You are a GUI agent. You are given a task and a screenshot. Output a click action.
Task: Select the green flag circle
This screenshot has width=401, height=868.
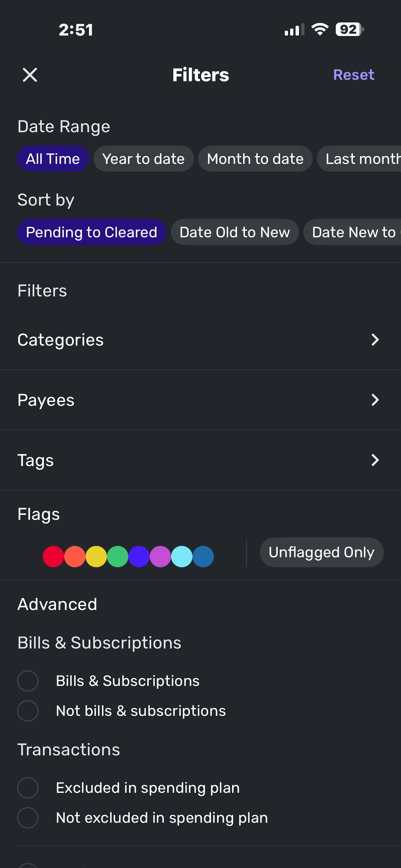point(118,557)
